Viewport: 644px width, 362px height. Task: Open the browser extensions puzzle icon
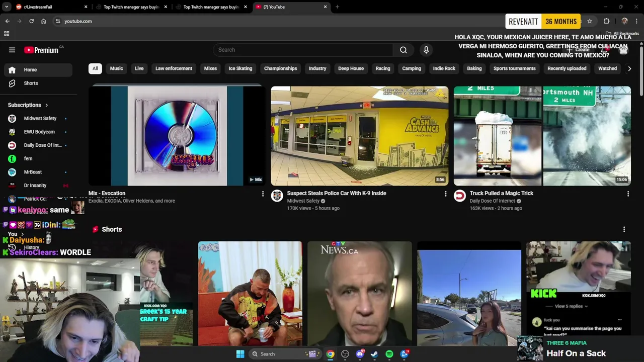pos(606,21)
